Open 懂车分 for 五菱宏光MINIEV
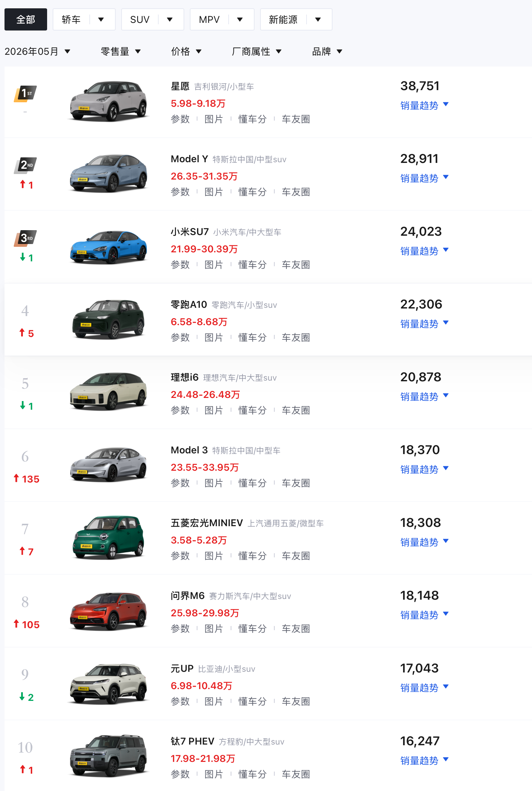This screenshot has width=532, height=791. coord(252,556)
